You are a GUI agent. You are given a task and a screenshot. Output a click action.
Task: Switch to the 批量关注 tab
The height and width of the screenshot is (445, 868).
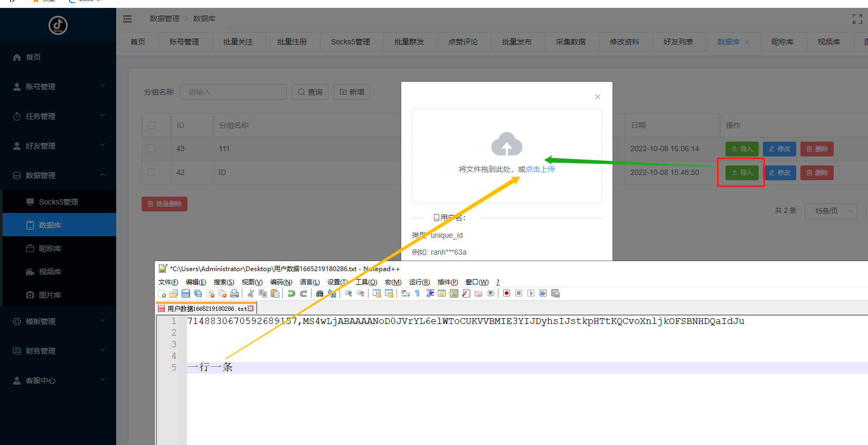[x=238, y=42]
